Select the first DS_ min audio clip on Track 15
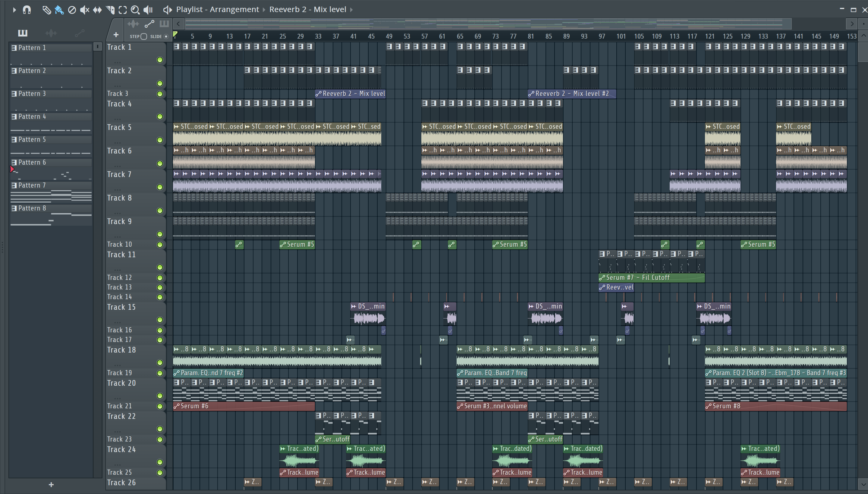Image resolution: width=868 pixels, height=494 pixels. [368, 314]
